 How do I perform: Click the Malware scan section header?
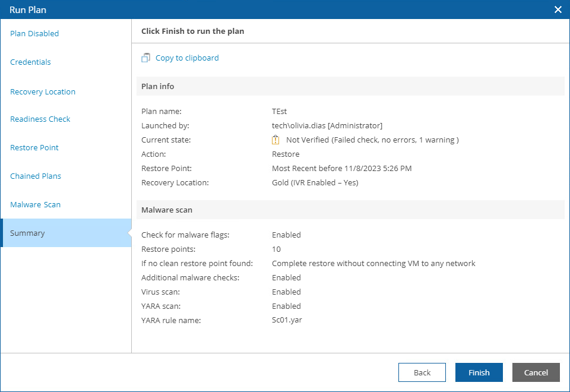pyautogui.click(x=167, y=210)
